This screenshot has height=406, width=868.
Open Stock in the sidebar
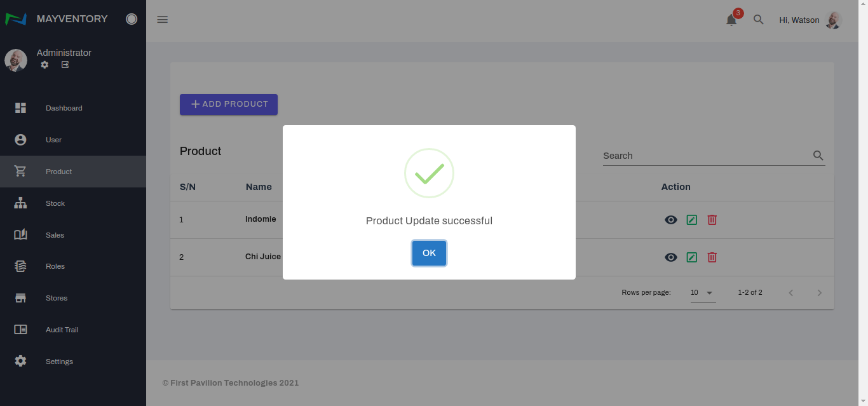55,203
